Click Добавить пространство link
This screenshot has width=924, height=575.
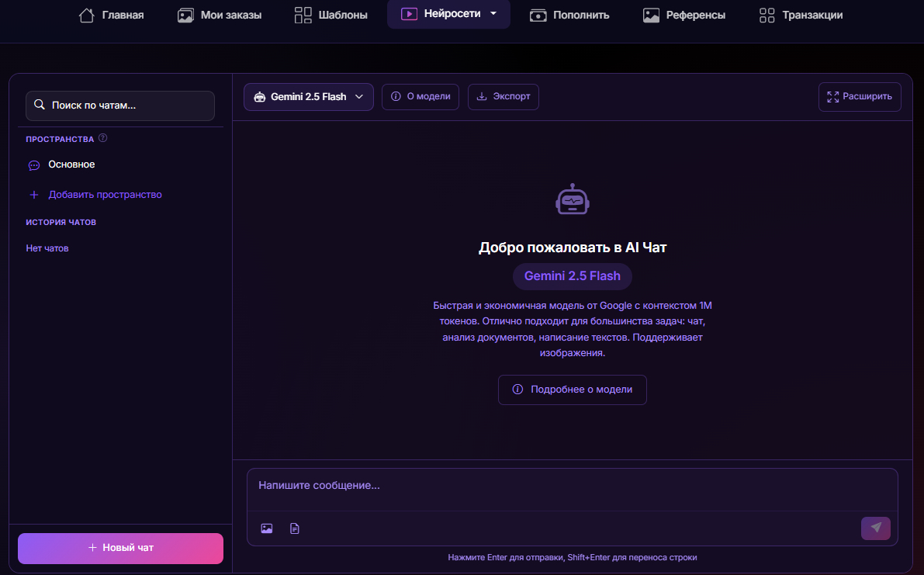coord(105,195)
